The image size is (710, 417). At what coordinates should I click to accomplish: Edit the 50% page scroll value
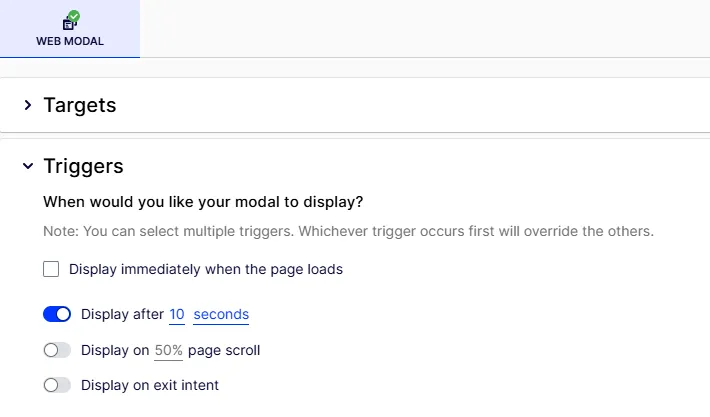[168, 350]
